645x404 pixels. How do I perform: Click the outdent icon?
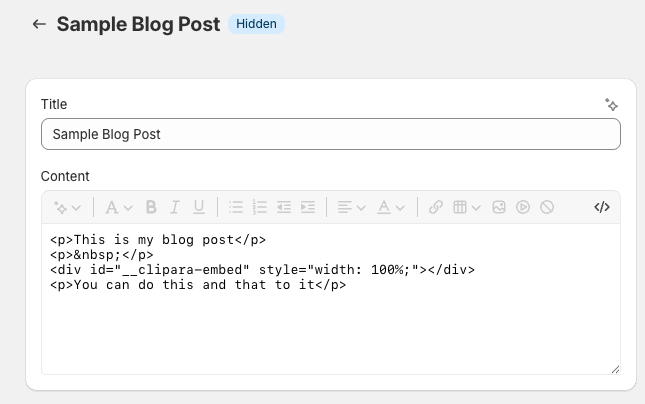click(284, 207)
